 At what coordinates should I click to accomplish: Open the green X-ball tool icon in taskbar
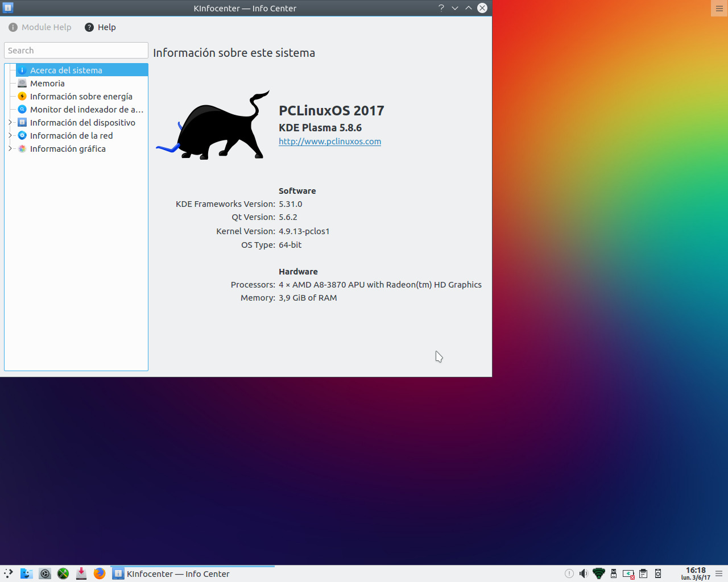[x=63, y=573]
